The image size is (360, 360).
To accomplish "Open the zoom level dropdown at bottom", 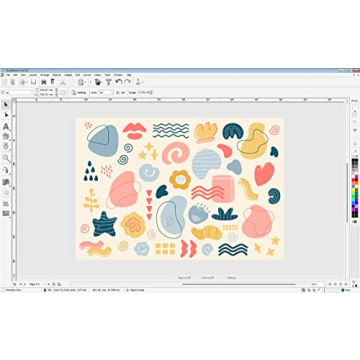I will pyautogui.click(x=323, y=284).
